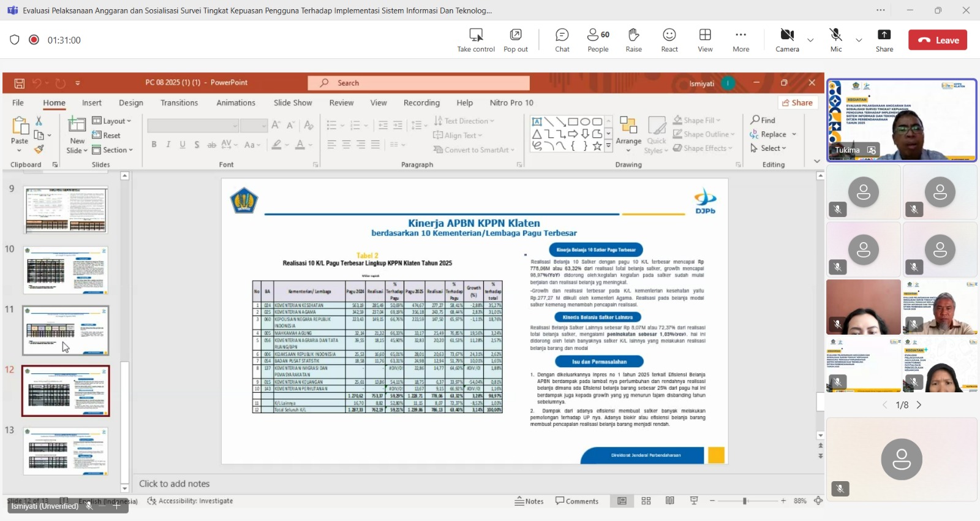This screenshot has width=980, height=521.
Task: Open the React emoji menu
Action: [x=669, y=40]
